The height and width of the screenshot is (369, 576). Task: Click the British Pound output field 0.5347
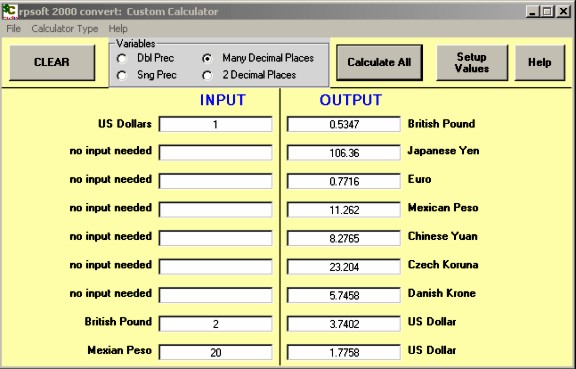[343, 124]
